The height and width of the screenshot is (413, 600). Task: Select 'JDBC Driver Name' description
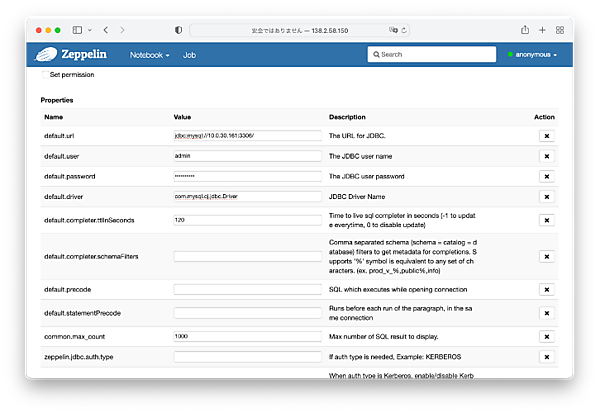(357, 197)
